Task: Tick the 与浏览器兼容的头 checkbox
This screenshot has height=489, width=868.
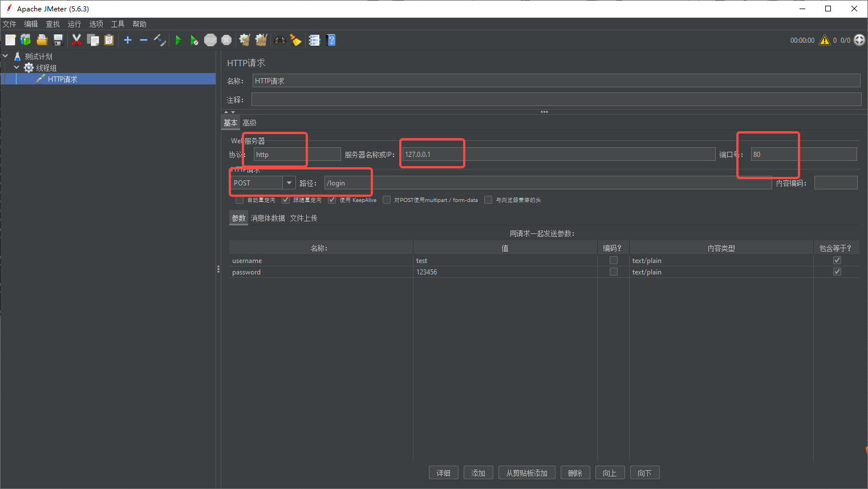Action: click(x=488, y=200)
